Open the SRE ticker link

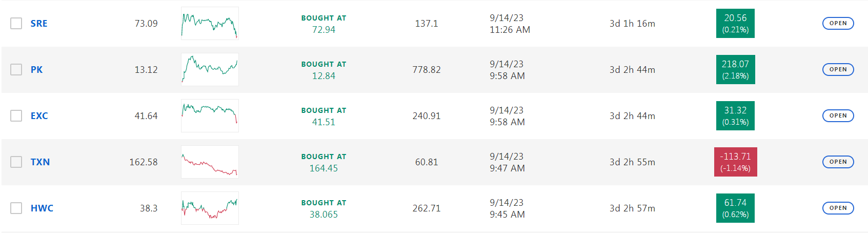point(39,24)
